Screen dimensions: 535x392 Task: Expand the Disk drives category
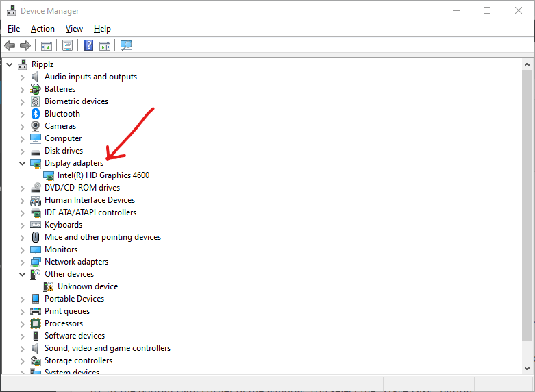(22, 151)
